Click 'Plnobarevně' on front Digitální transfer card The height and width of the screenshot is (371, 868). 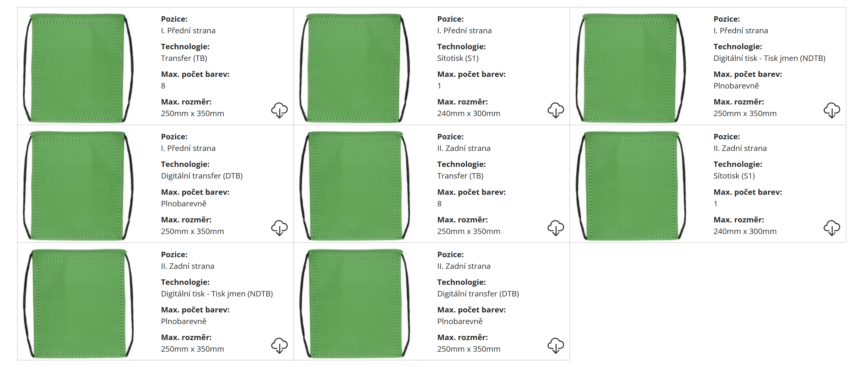(183, 204)
